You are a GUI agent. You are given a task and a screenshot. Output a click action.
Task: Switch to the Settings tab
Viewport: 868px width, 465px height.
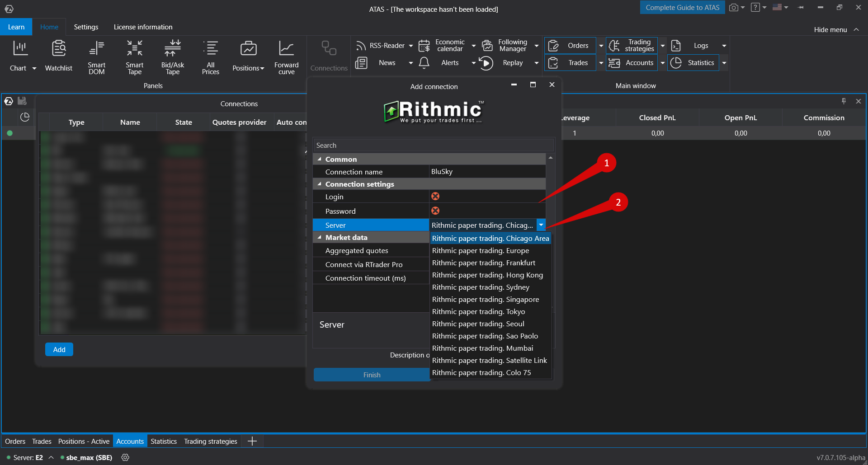86,27
